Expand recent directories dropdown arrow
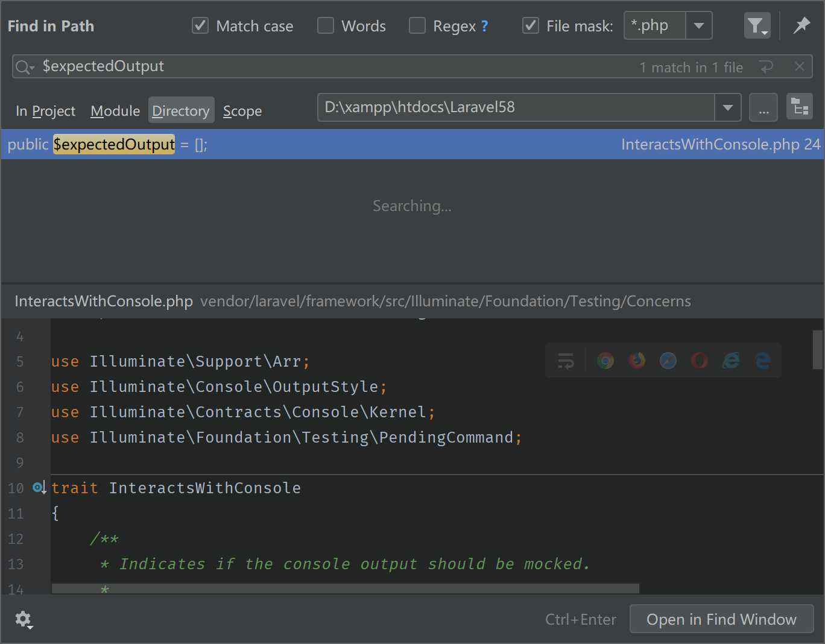This screenshot has height=644, width=825. (728, 107)
